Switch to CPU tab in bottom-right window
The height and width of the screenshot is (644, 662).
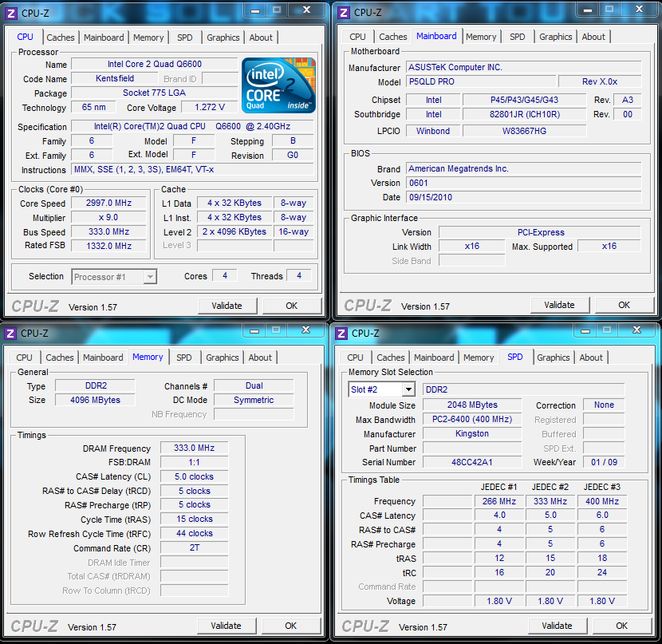pos(355,358)
